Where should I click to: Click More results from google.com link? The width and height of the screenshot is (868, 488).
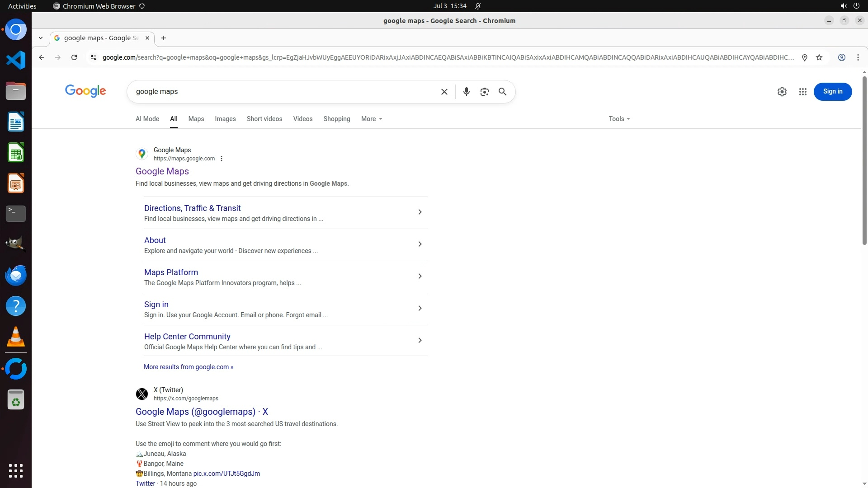tap(189, 367)
